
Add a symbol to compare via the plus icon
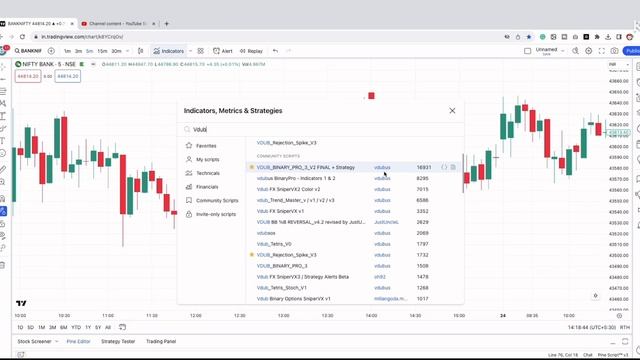point(51,51)
